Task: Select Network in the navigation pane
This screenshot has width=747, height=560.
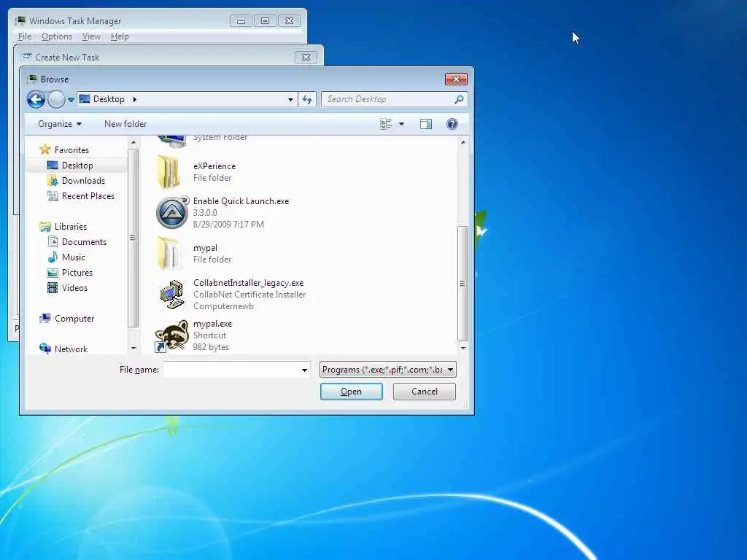Action: [71, 349]
